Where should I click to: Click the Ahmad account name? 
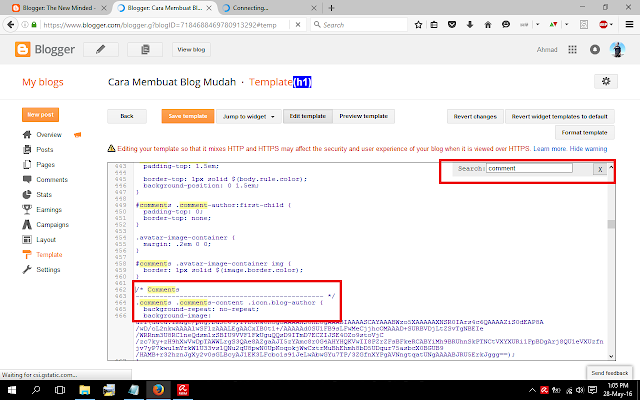coord(547,49)
